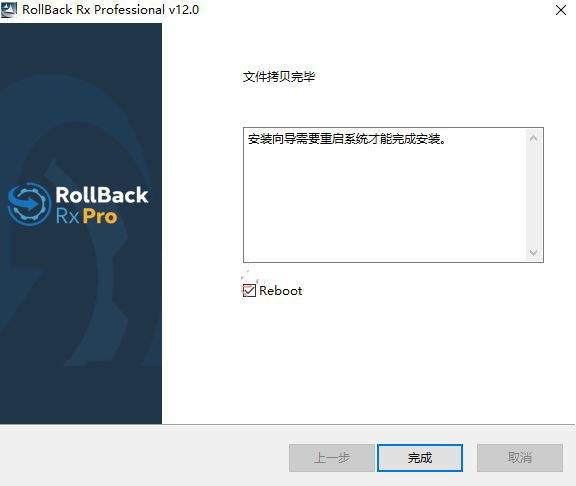Screen dimensions: 576x486
Task: Click the RollBack Rx Professional v12.0 title
Action: click(x=111, y=10)
